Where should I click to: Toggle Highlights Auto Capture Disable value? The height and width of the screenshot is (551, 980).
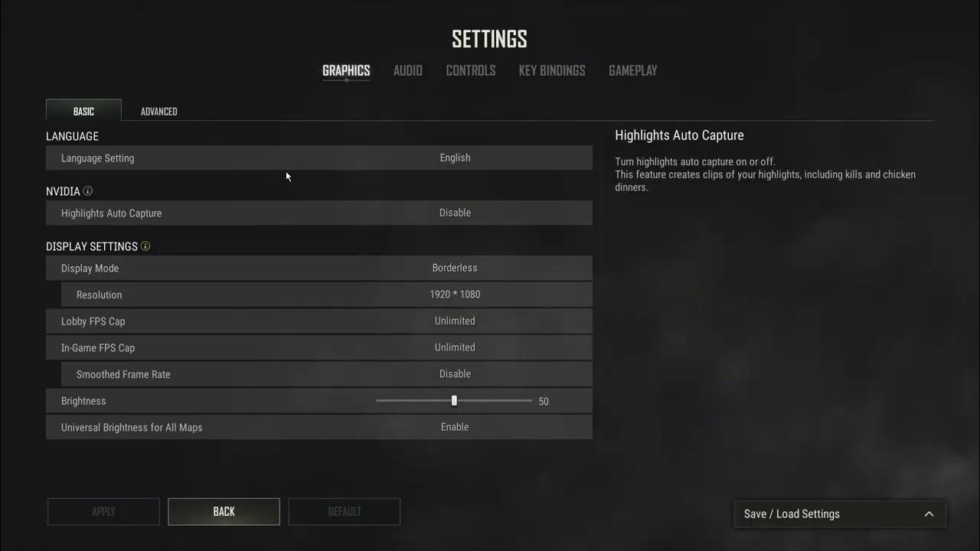point(455,213)
